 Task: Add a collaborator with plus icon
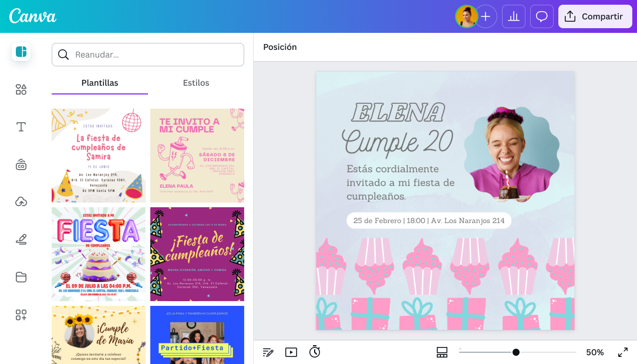click(486, 16)
